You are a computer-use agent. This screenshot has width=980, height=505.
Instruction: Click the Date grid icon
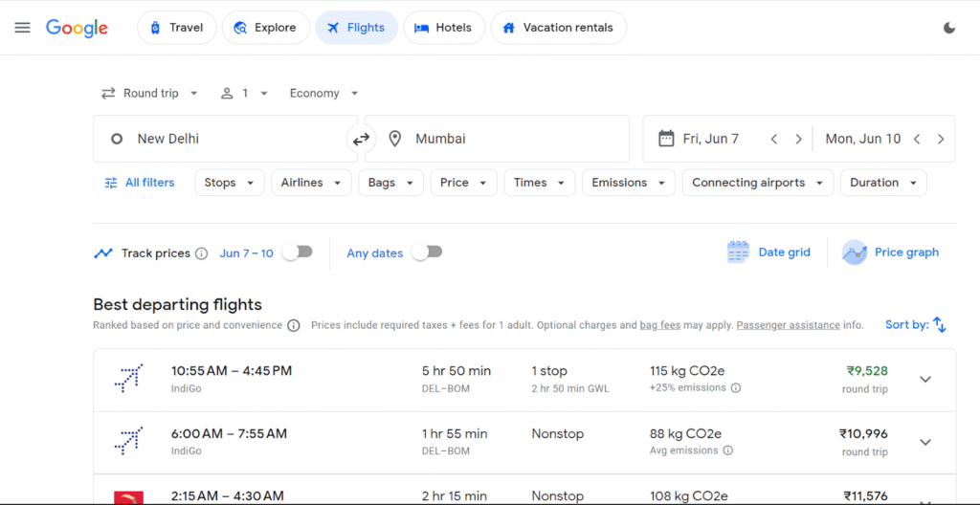point(738,252)
